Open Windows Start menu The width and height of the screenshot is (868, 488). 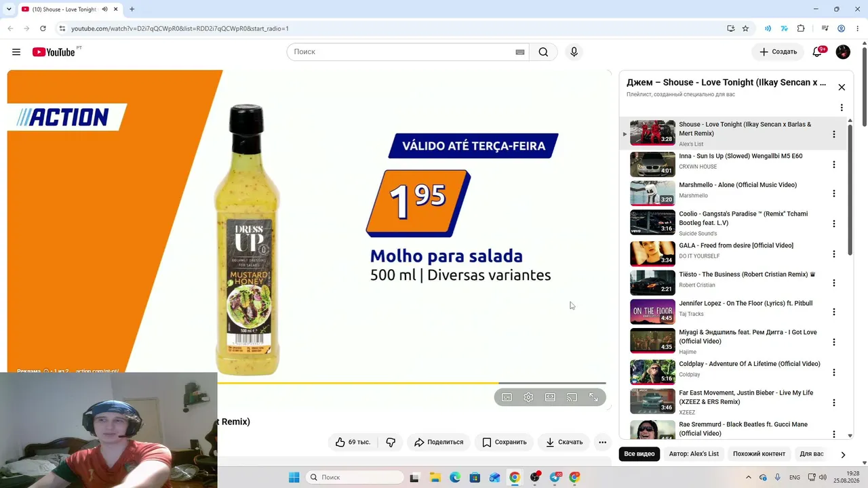tap(294, 477)
